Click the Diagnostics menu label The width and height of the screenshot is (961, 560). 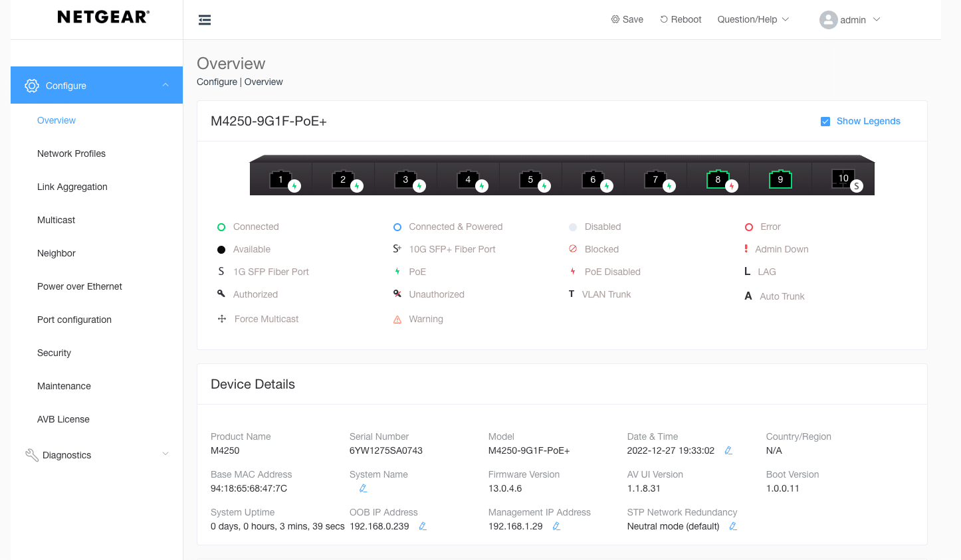[66, 455]
